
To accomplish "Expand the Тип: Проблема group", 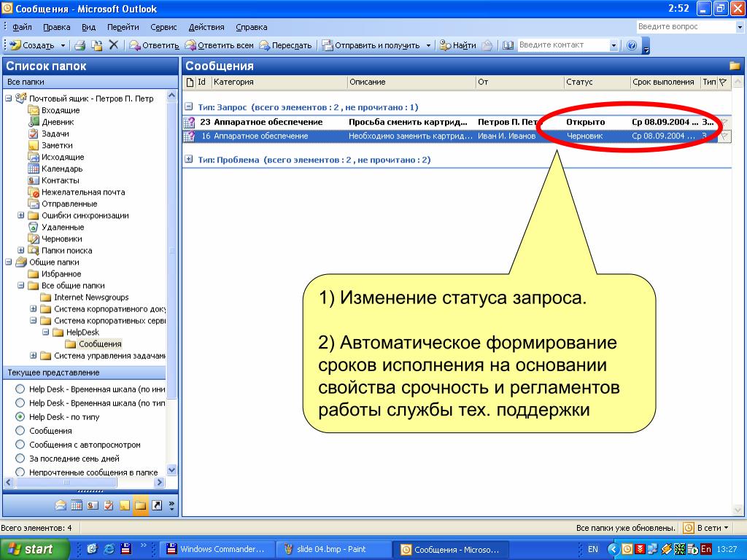I will (x=189, y=160).
